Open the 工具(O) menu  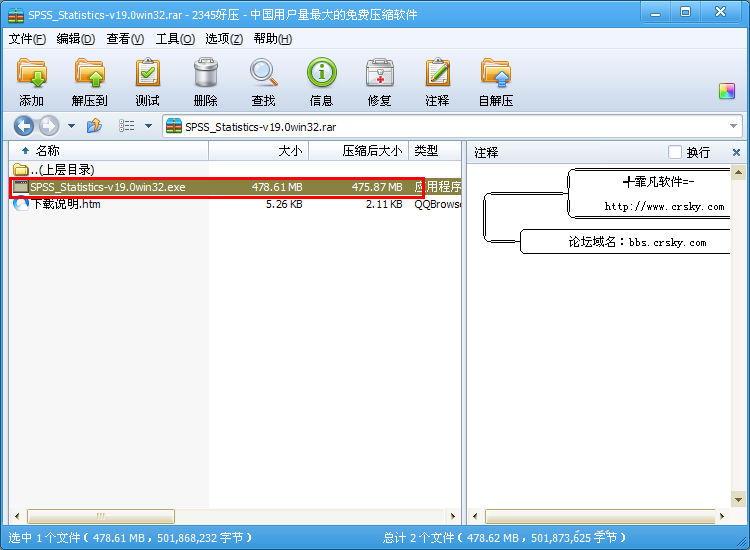175,39
